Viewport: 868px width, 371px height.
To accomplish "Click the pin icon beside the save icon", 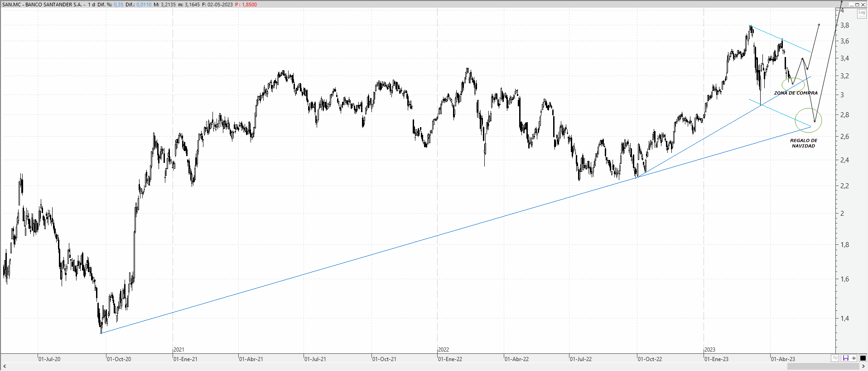I will pos(854,358).
